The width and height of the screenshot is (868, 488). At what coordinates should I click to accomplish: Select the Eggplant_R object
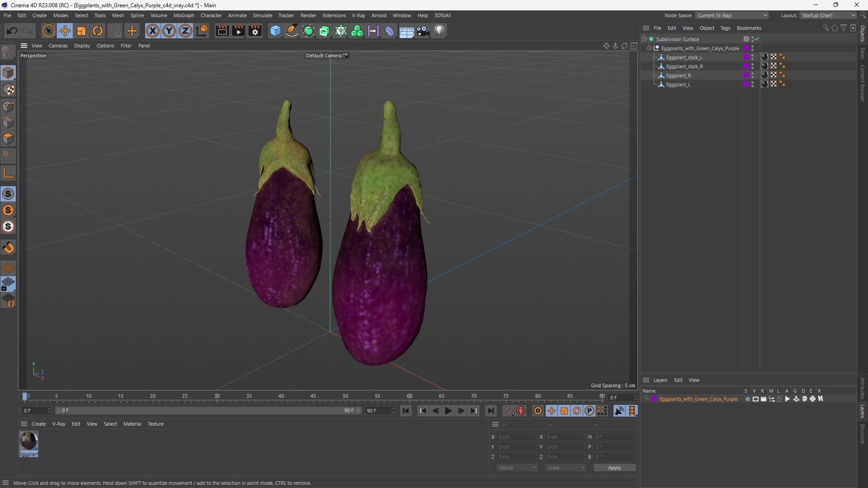point(678,75)
